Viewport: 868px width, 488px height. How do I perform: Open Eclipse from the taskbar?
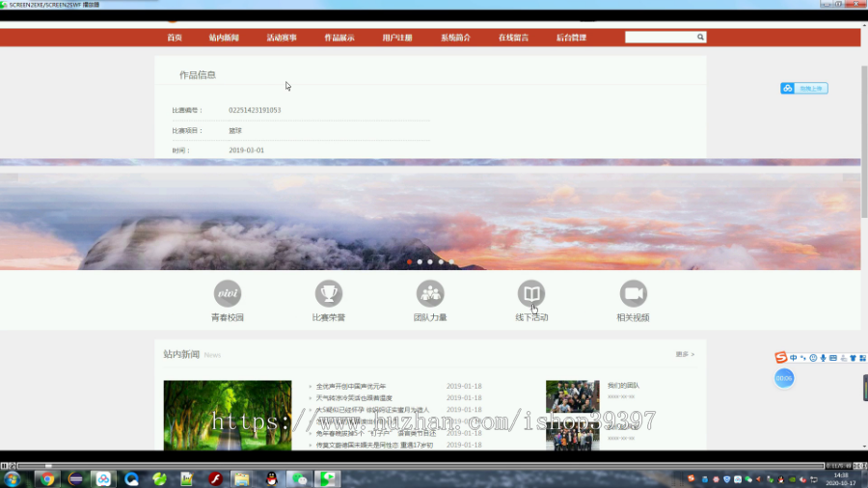click(x=75, y=478)
